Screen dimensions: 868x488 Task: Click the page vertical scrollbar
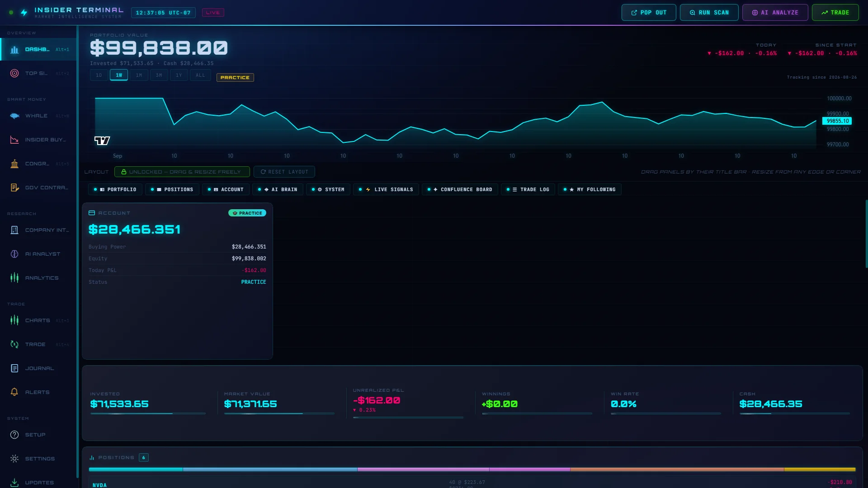866,234
